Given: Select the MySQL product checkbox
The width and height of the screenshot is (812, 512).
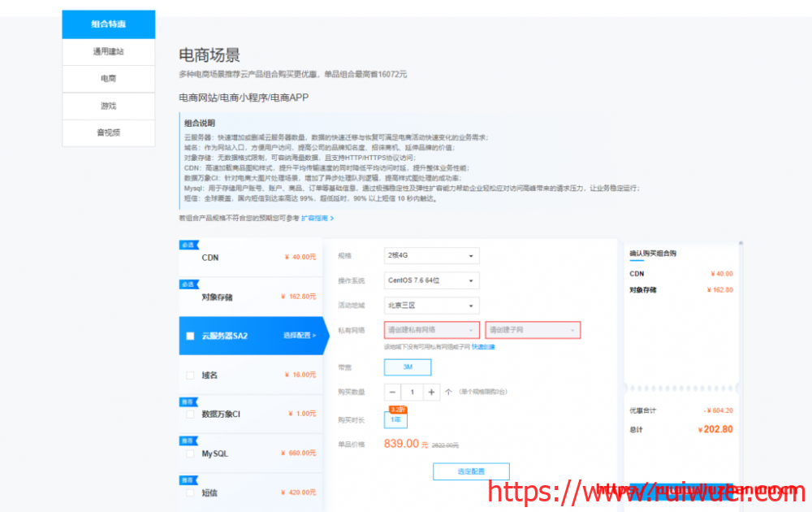Looking at the screenshot, I should 190,453.
